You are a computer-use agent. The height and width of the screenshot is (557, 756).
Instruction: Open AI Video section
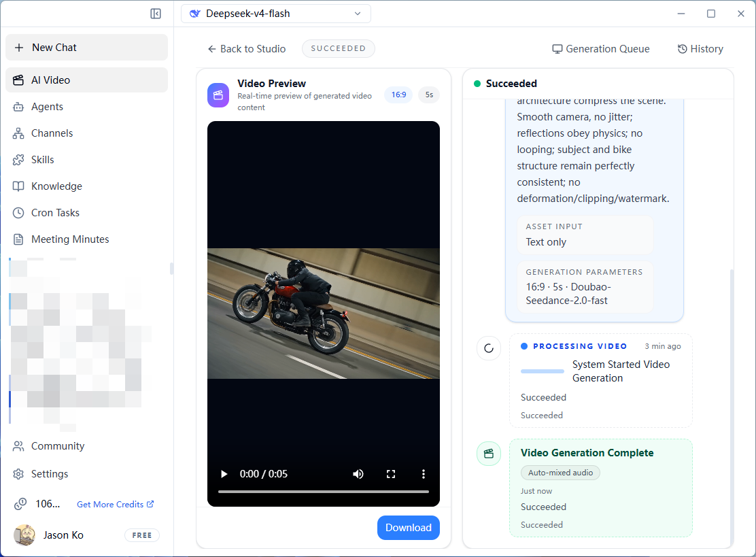[x=87, y=80]
